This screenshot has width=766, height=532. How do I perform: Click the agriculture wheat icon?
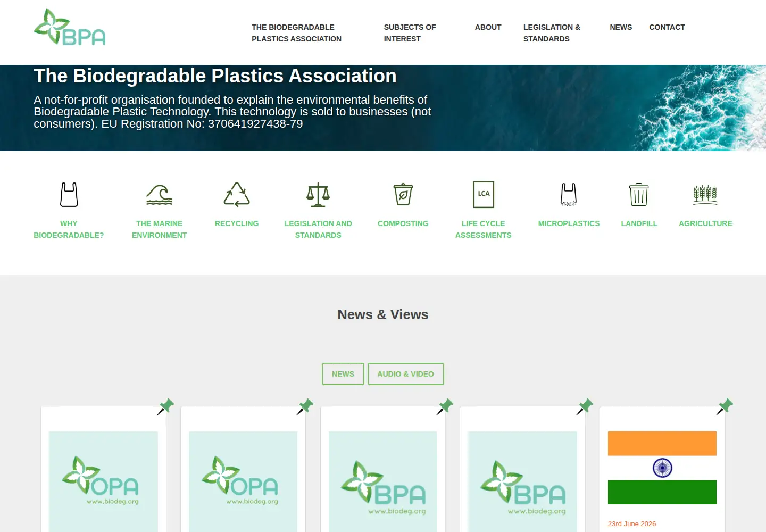(705, 195)
